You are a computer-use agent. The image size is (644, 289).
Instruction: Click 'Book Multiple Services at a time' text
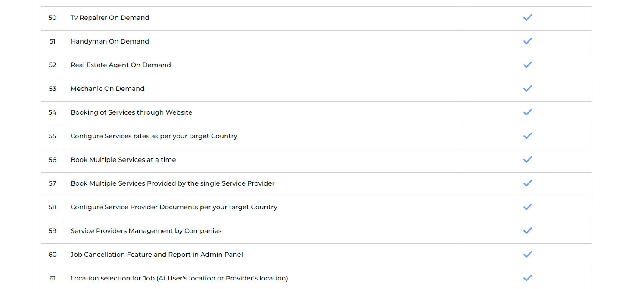[x=123, y=160]
